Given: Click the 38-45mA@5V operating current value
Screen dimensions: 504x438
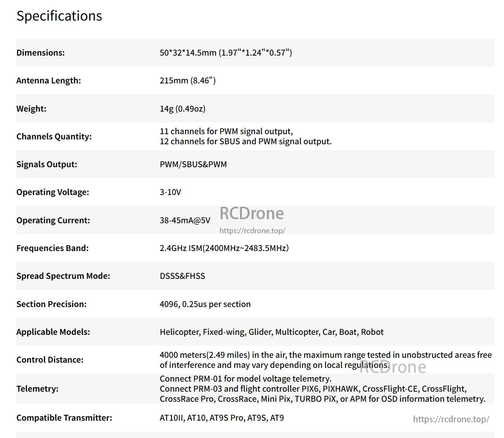Looking at the screenshot, I should pos(185,220).
